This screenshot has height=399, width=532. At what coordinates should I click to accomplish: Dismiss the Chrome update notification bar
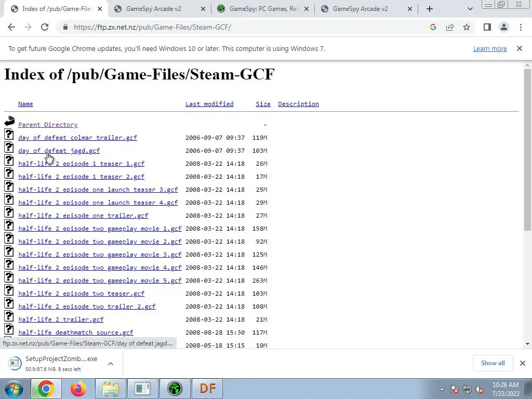click(x=520, y=48)
